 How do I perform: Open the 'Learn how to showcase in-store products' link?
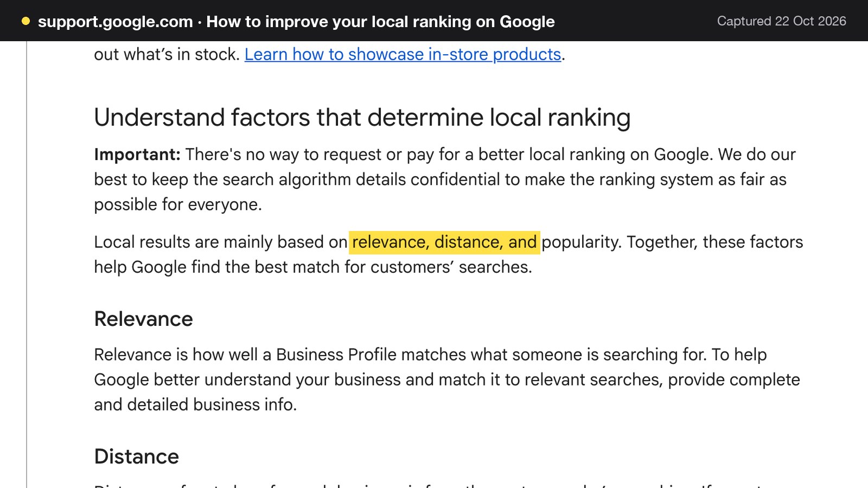tap(403, 54)
